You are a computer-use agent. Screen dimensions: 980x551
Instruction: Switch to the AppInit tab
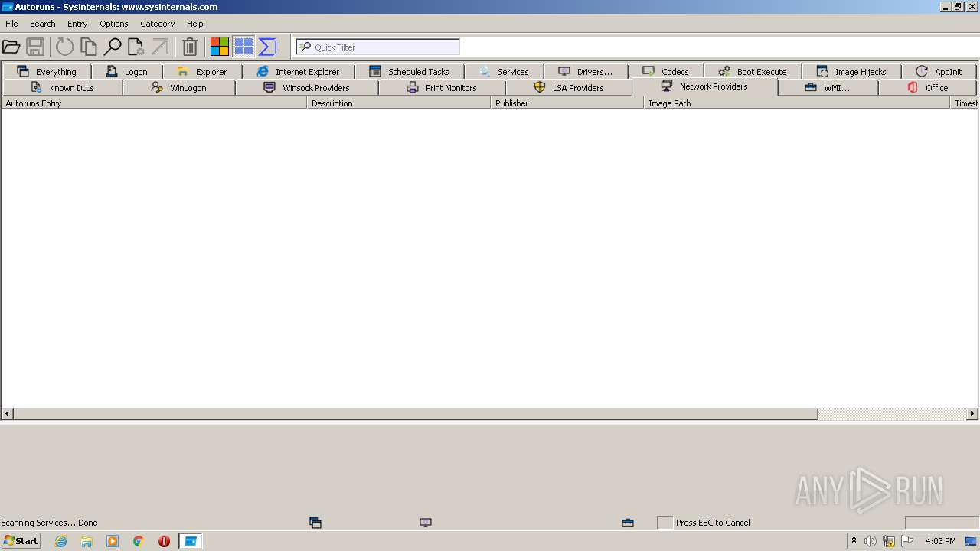point(939,71)
